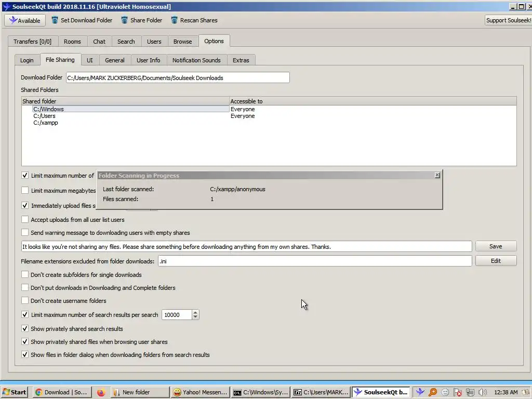
Task: Click the Shared folder column header
Action: coord(126,101)
